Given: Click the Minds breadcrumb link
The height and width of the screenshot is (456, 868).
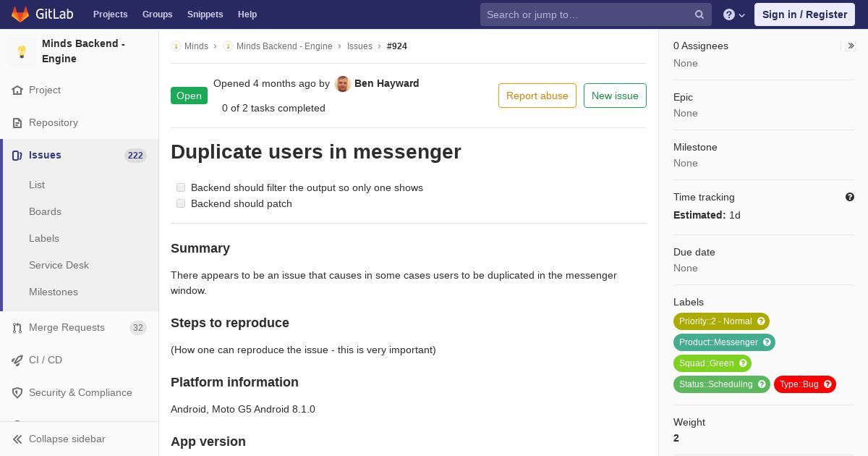Looking at the screenshot, I should click(x=196, y=46).
